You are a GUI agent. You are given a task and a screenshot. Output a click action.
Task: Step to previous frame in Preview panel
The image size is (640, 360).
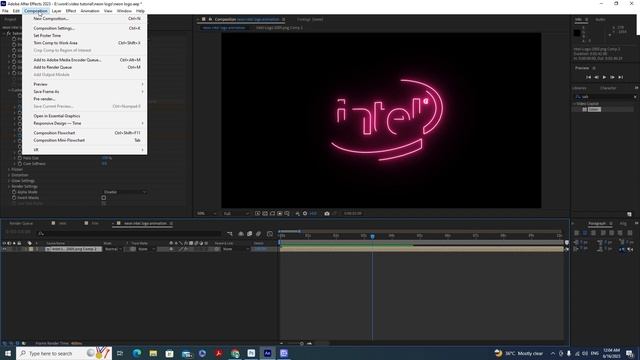coord(596,77)
